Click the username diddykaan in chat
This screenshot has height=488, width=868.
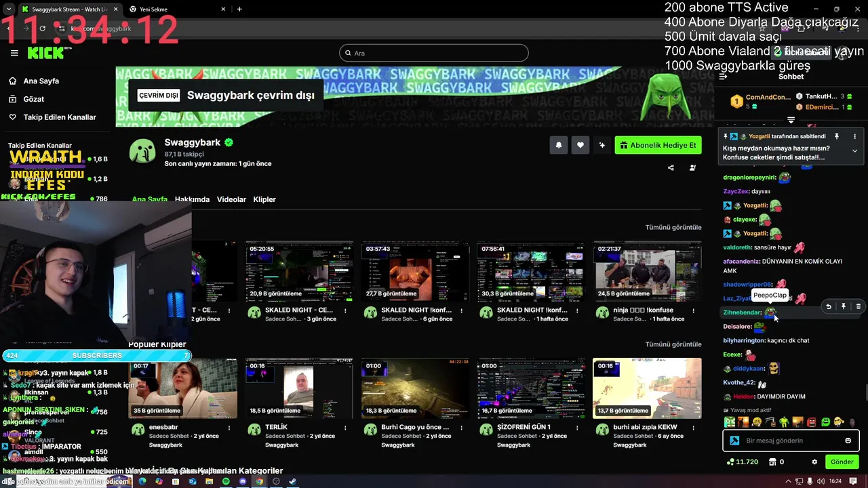[x=749, y=369]
